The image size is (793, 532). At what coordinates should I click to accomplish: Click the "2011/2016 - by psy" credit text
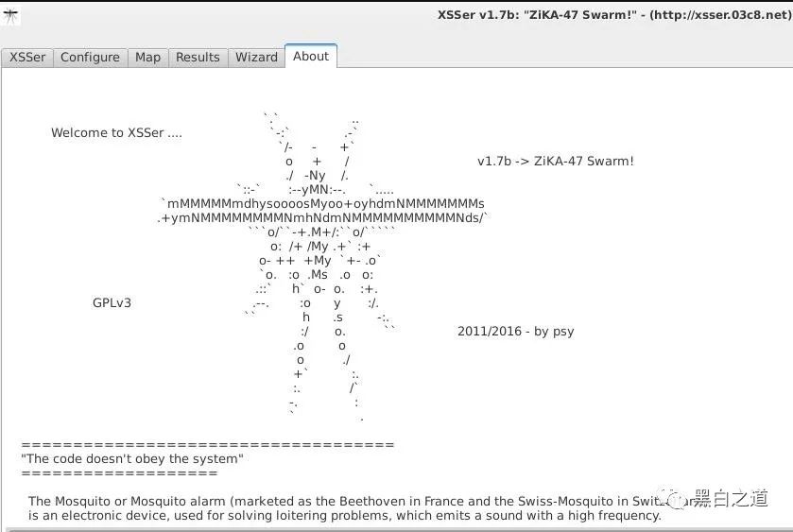(515, 332)
